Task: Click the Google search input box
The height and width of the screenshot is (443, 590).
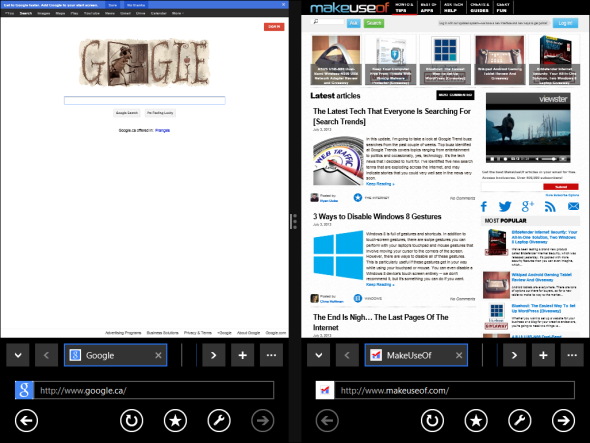Action: (144, 100)
